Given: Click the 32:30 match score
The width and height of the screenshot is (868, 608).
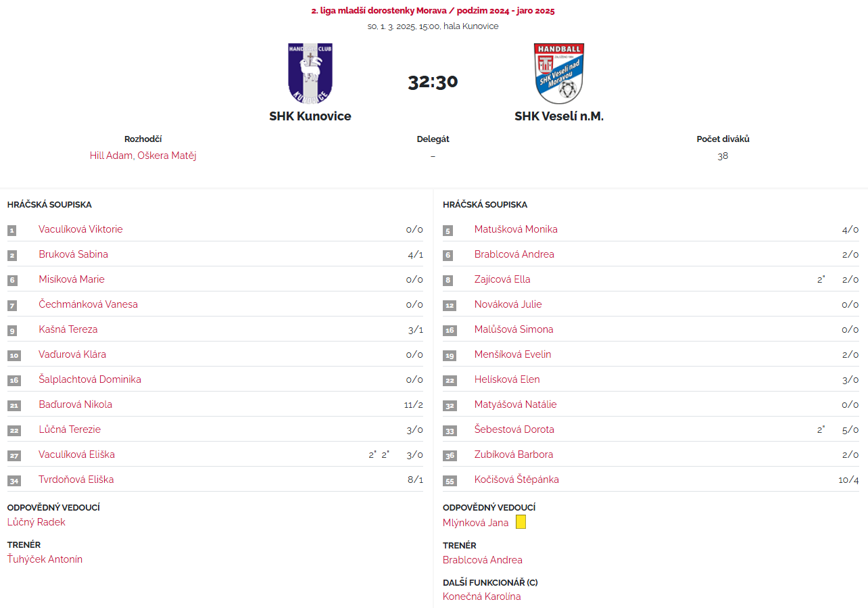Looking at the screenshot, I should (433, 82).
